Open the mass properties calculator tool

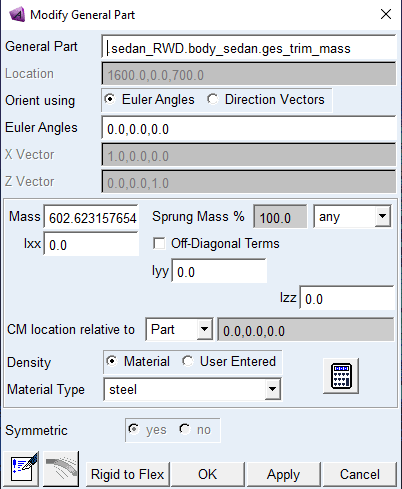(x=341, y=376)
